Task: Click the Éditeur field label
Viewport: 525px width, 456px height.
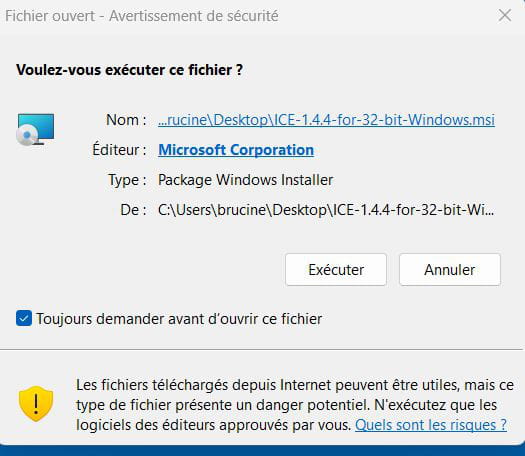Action: (x=119, y=150)
